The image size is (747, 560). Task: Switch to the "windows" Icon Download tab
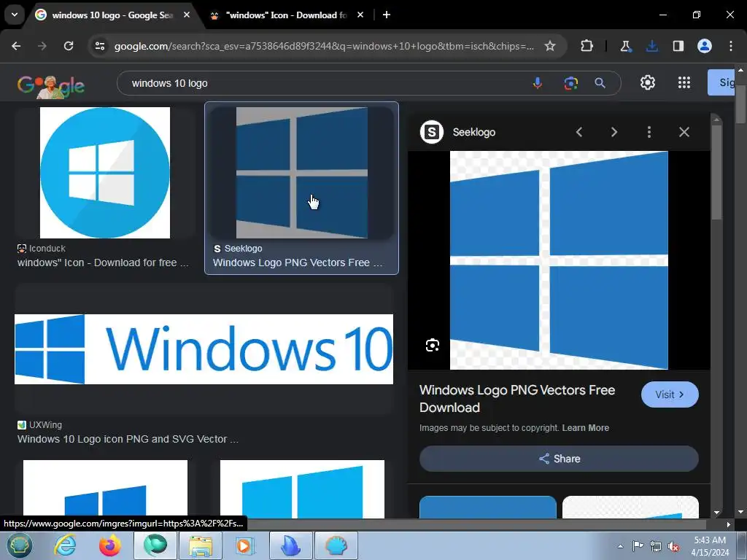pyautogui.click(x=286, y=15)
